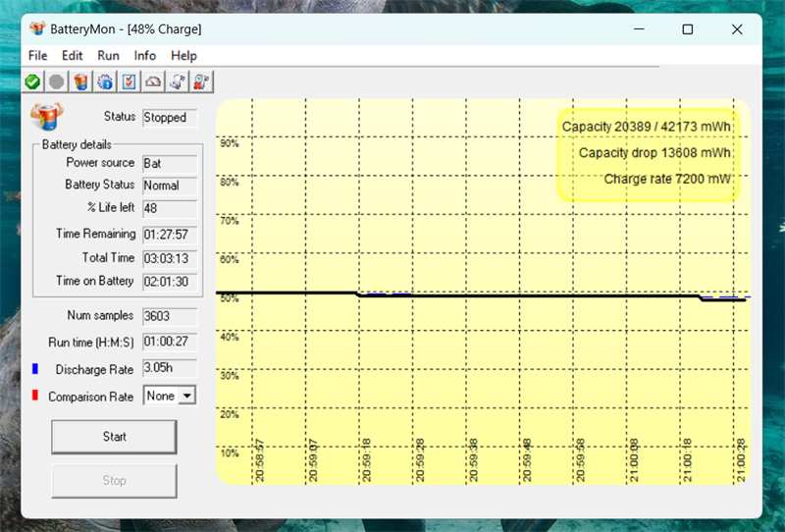Click the 20:59:38 time label on graph
The image size is (785, 532).
click(x=473, y=460)
